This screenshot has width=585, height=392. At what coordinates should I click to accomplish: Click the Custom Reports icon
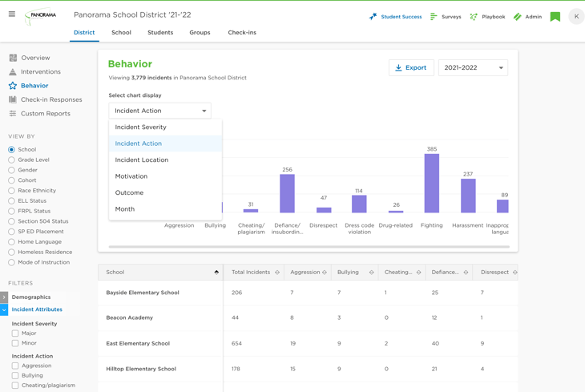13,114
